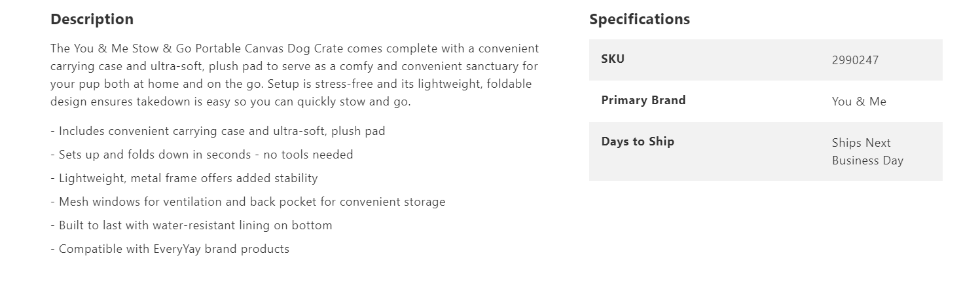Screen dimensions: 980x283
Task: Click the Specifications heading
Action: [x=639, y=20]
